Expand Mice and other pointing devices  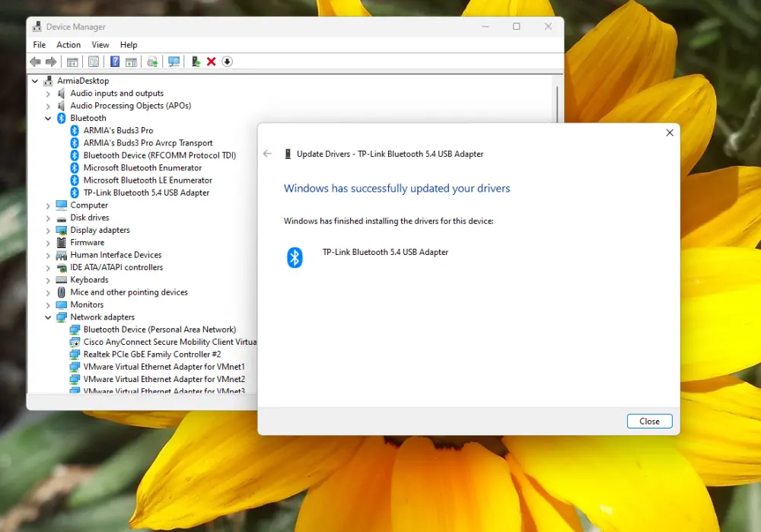[x=48, y=293]
